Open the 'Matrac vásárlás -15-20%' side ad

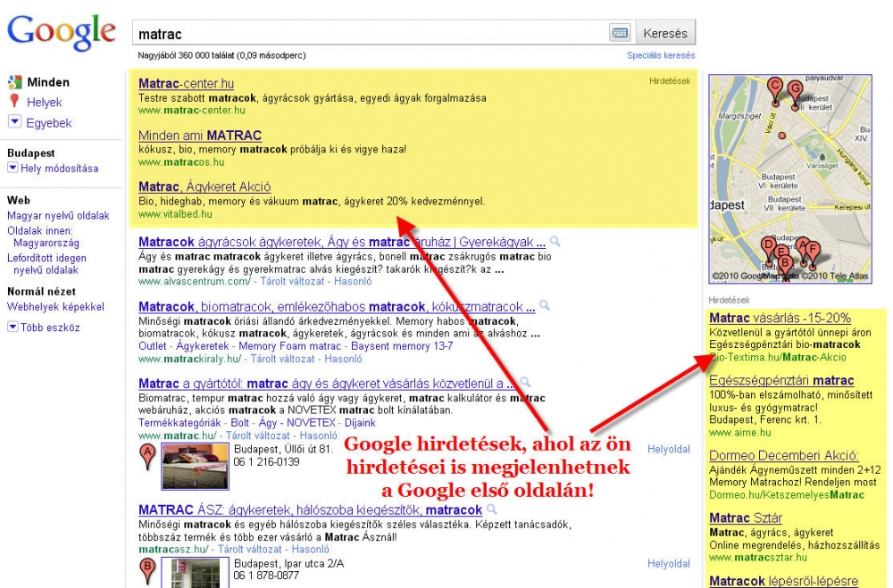[780, 319]
